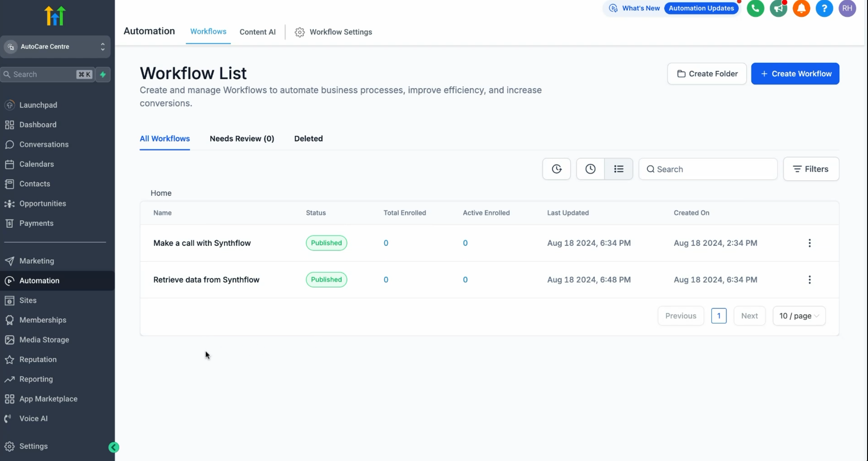Open the orange notifications bell
This screenshot has width=868, height=461.
tap(801, 8)
